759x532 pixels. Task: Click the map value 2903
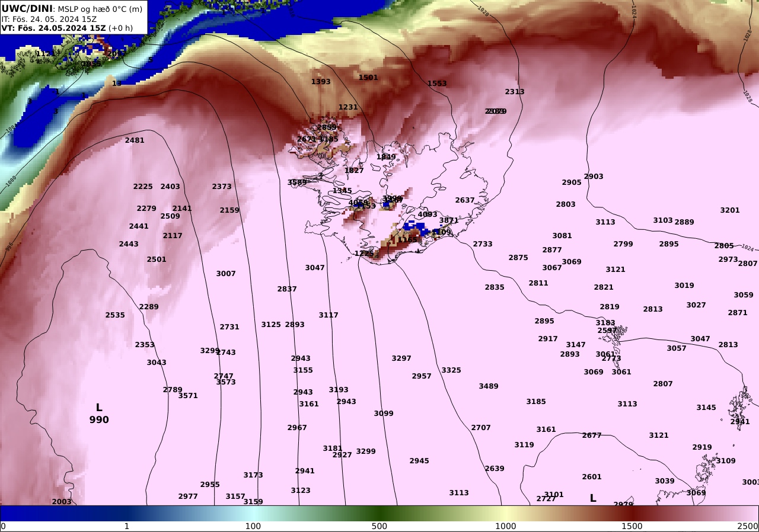[594, 177]
